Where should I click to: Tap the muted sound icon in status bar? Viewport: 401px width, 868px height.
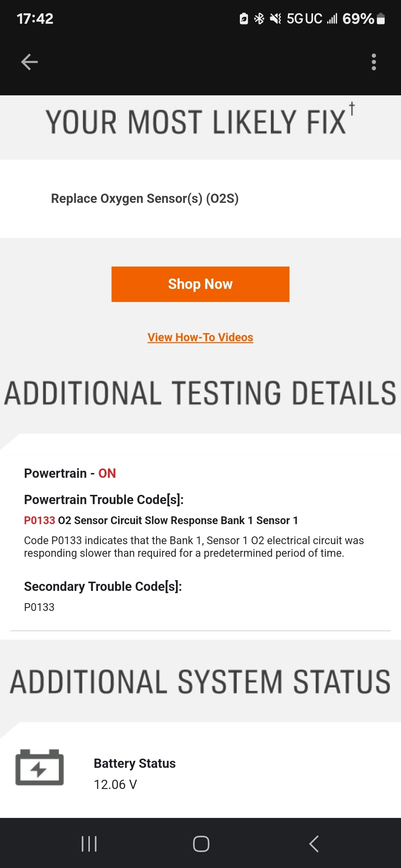[276, 19]
